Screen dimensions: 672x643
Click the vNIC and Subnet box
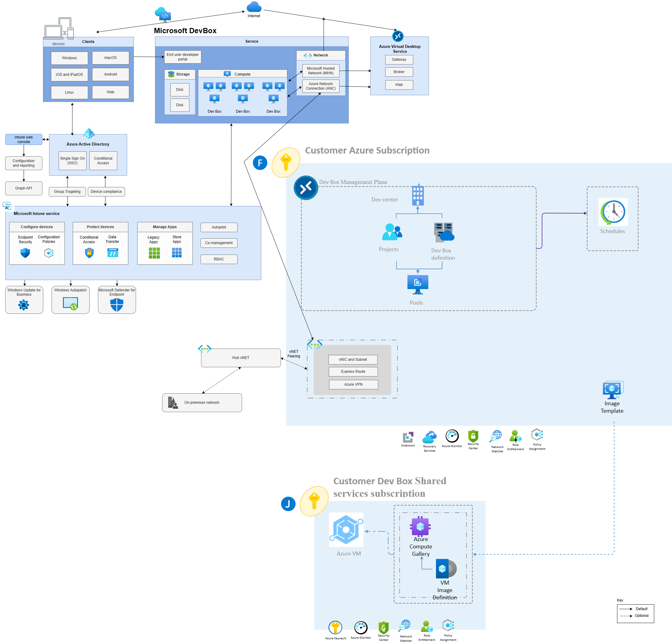(353, 360)
